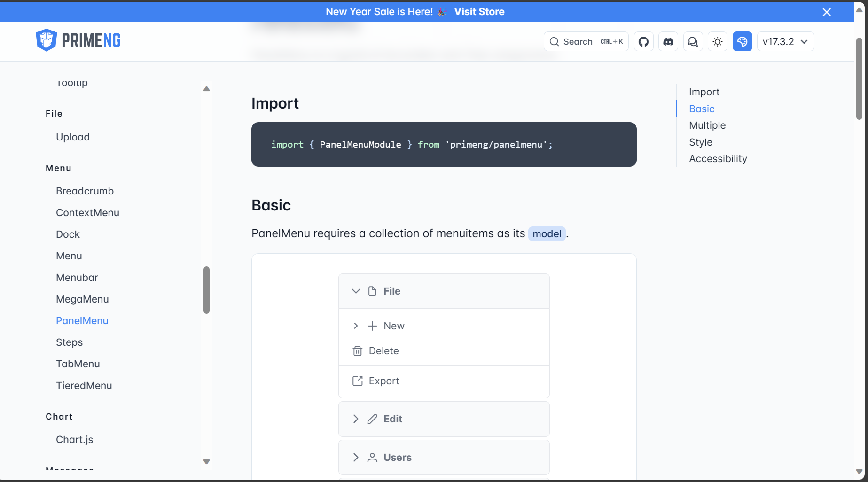Open the forum discussions icon
868x482 pixels.
point(693,41)
